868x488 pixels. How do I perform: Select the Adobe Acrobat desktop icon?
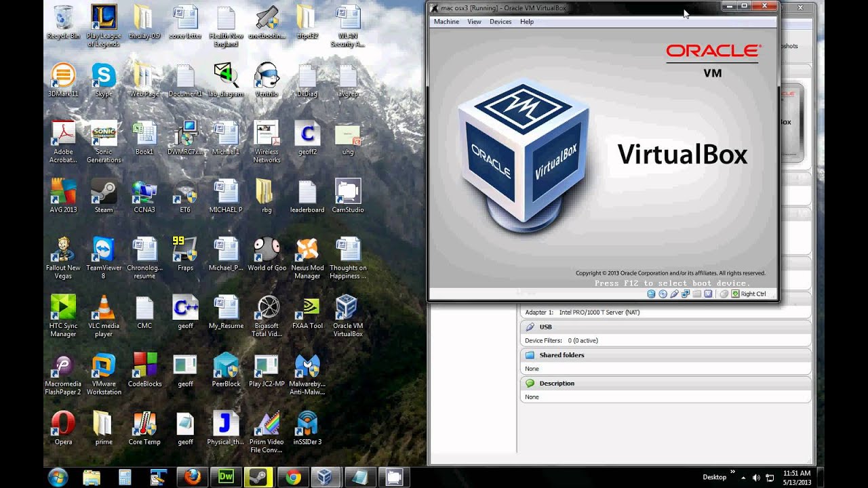(x=63, y=142)
